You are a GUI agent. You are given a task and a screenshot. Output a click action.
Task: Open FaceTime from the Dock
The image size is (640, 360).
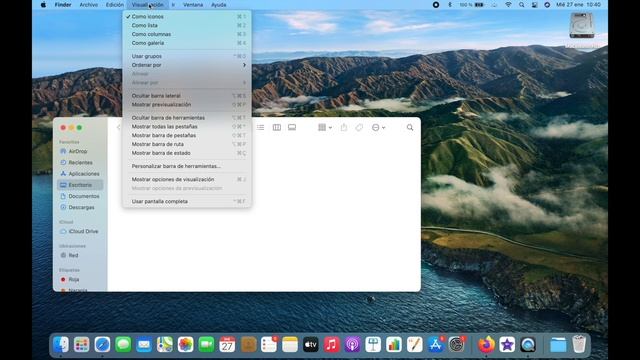tap(206, 344)
